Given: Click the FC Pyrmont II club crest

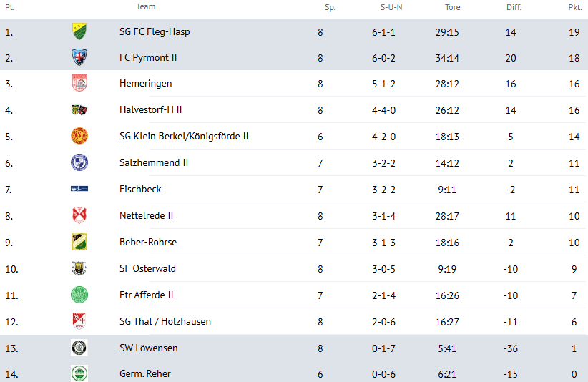Looking at the screenshot, I should (79, 57).
